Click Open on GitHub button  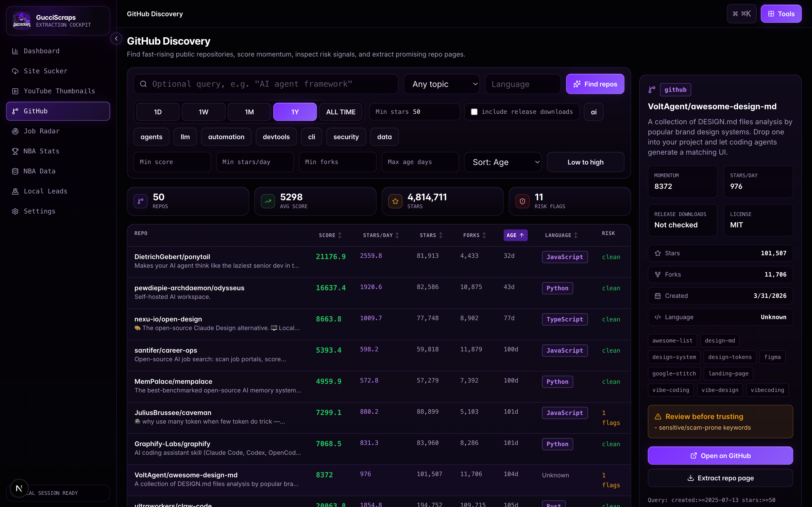(720, 456)
